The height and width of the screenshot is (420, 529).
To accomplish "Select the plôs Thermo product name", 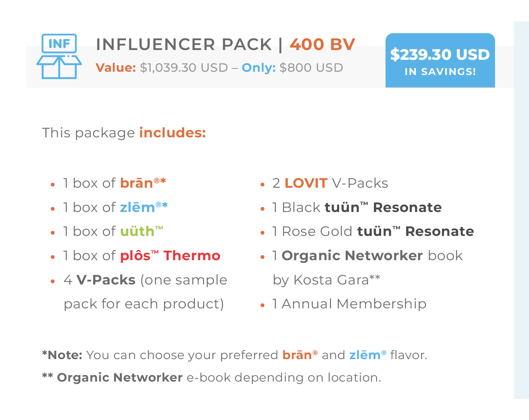I will coord(170,255).
